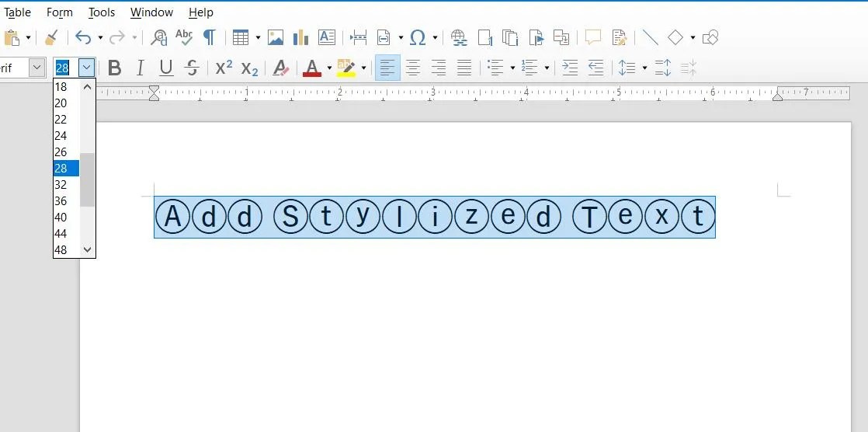This screenshot has width=868, height=432.
Task: Click the Insert Field icon
Action: [x=384, y=37]
